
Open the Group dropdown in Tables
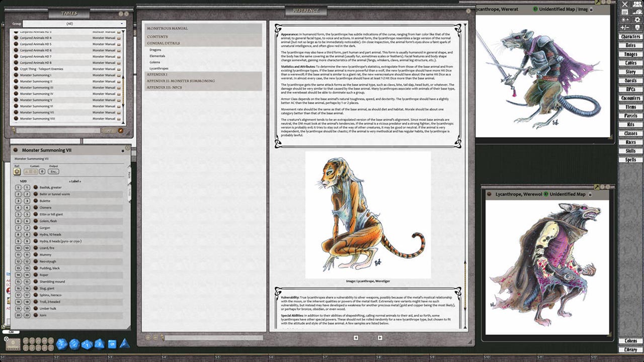[73, 24]
